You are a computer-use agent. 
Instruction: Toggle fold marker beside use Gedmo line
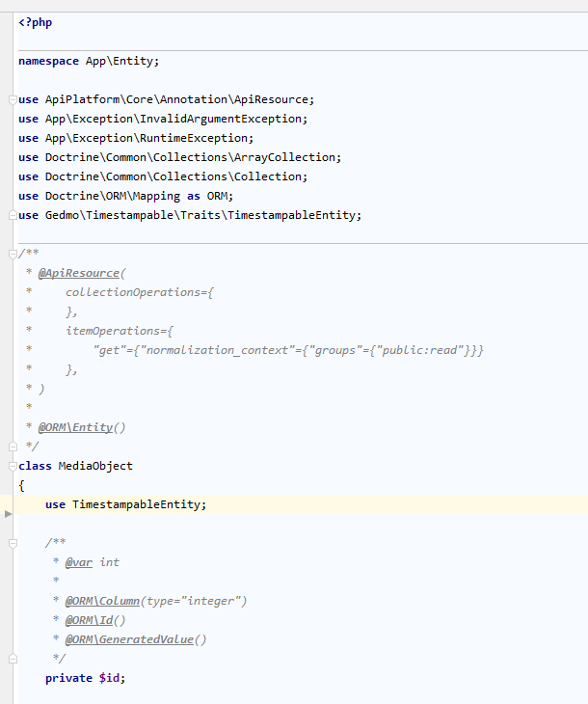(13, 215)
